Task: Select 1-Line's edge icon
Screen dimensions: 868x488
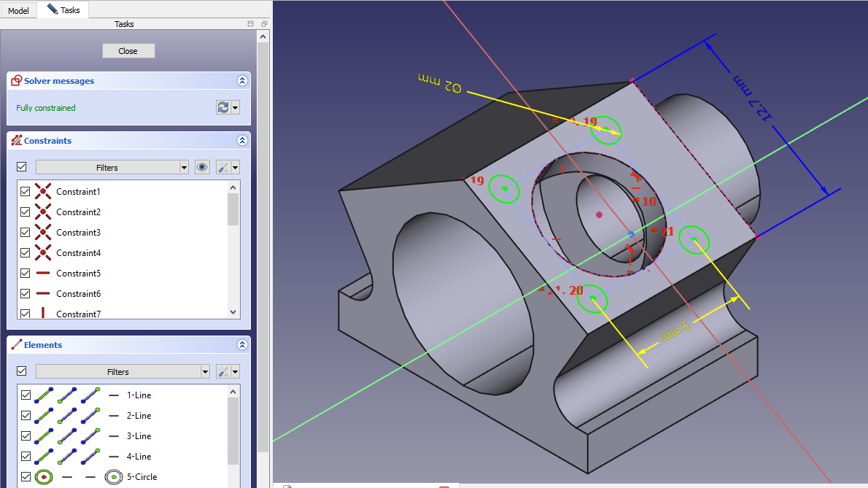Action: (x=44, y=395)
